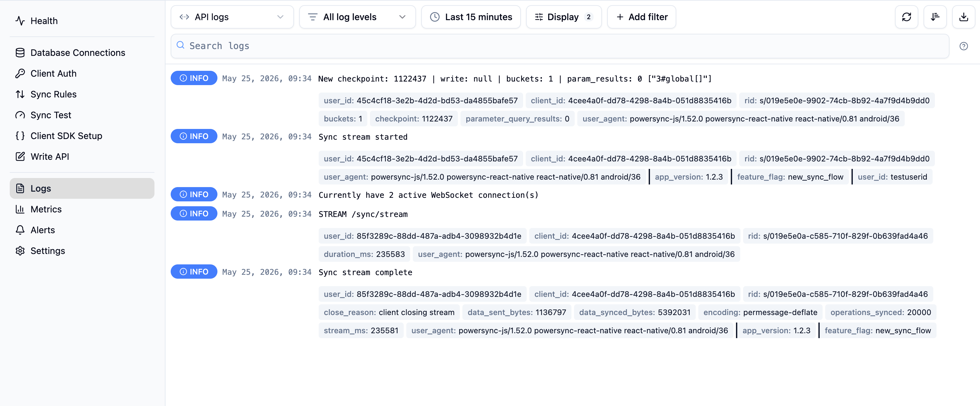Image resolution: width=980 pixels, height=406 pixels.
Task: Open Client Auth settings
Action: click(x=82, y=73)
